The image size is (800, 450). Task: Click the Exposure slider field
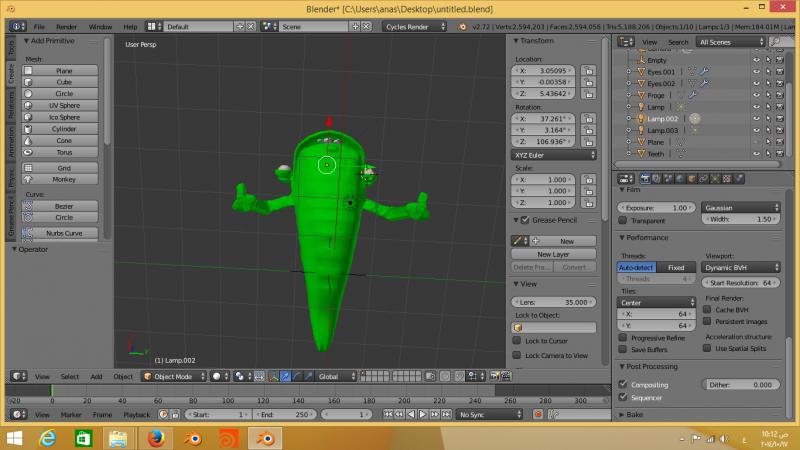pyautogui.click(x=656, y=207)
